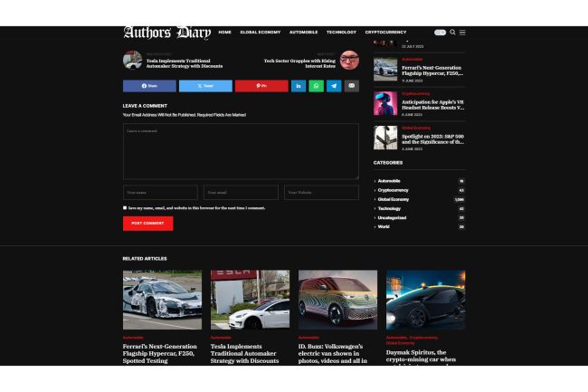Check the save my name checkbox

pos(125,207)
